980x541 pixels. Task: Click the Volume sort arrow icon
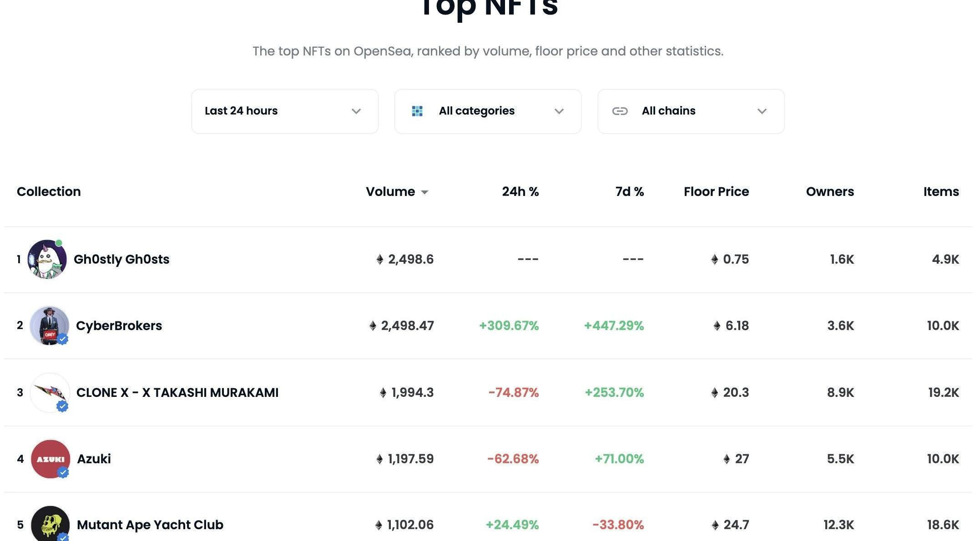point(424,192)
